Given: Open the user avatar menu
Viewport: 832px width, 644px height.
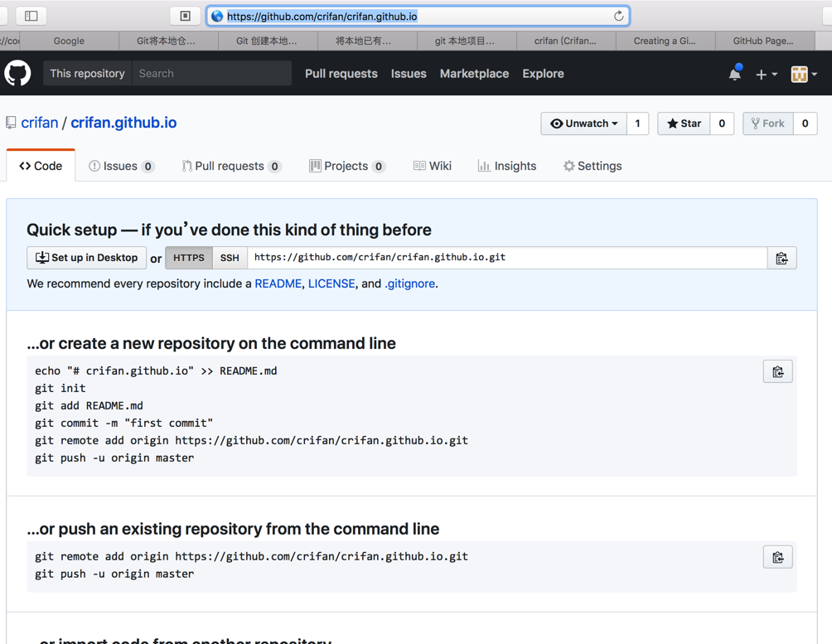Looking at the screenshot, I should [803, 75].
